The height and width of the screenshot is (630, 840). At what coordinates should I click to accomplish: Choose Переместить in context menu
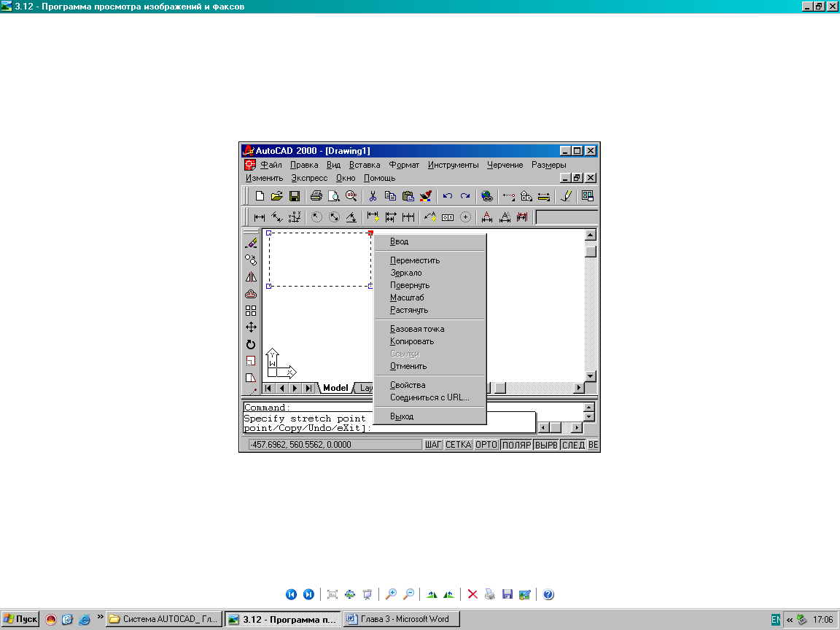pyautogui.click(x=430, y=260)
